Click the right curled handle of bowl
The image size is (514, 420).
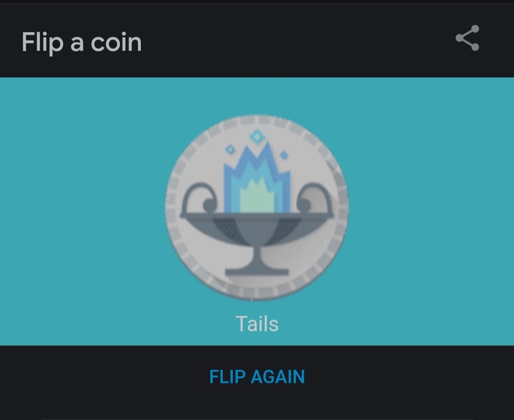click(x=315, y=198)
